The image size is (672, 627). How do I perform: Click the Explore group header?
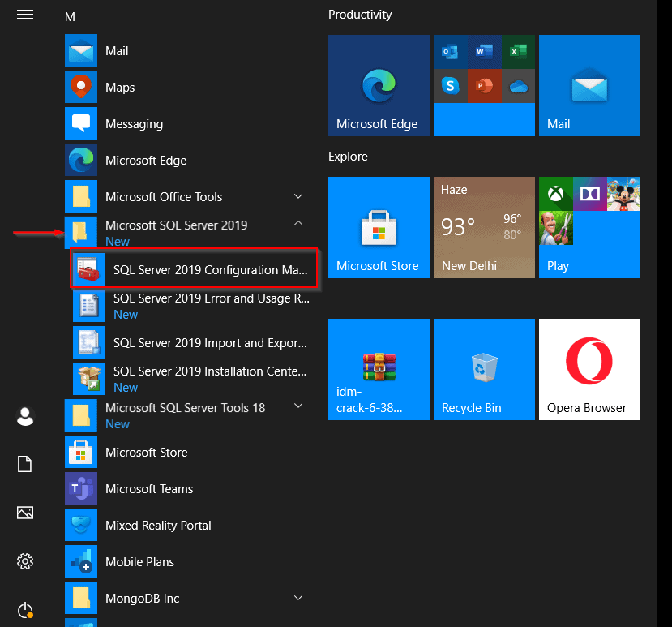348,156
